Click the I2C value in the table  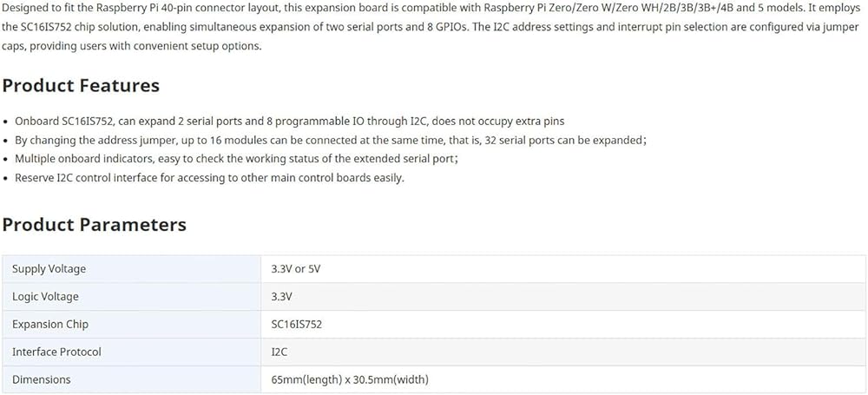pyautogui.click(x=279, y=352)
